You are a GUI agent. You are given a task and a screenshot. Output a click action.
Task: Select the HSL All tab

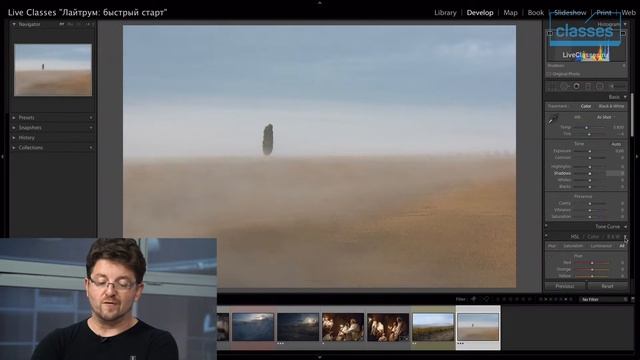point(622,246)
